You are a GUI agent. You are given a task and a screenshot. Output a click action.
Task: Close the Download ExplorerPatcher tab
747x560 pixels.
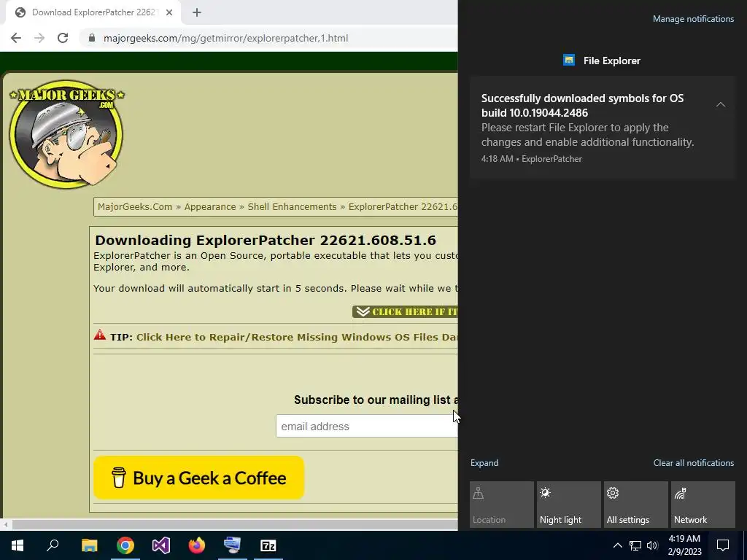pos(169,13)
